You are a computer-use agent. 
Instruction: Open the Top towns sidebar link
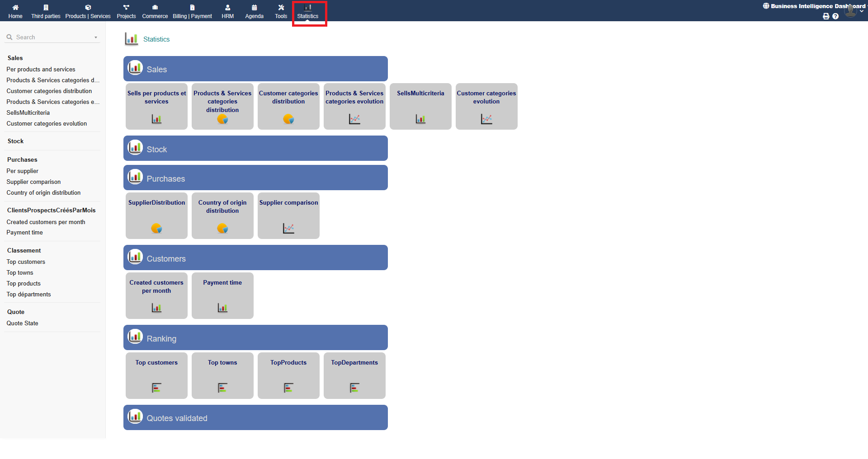tap(20, 272)
